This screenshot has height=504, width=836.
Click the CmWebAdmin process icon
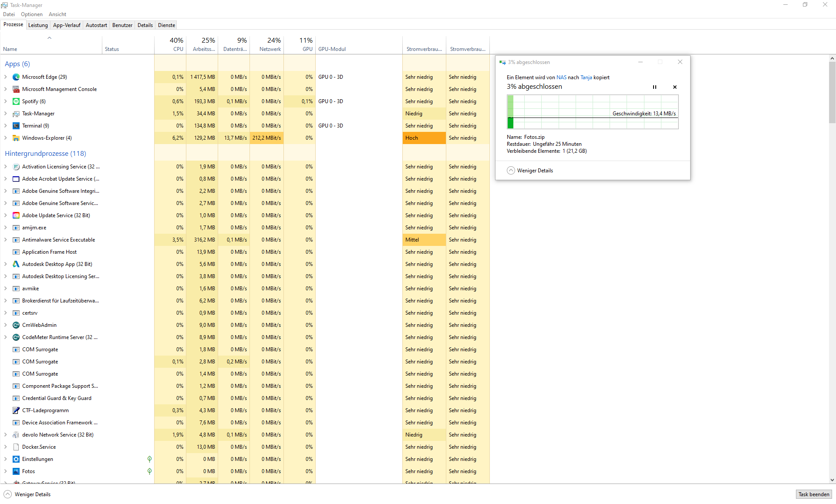(16, 325)
